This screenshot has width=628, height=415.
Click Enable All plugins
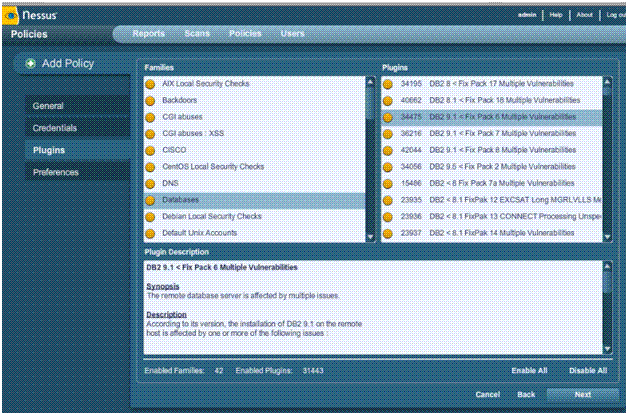tap(529, 371)
